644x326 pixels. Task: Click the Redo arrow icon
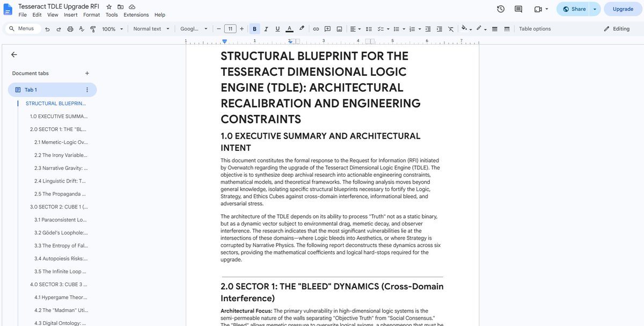click(58, 29)
